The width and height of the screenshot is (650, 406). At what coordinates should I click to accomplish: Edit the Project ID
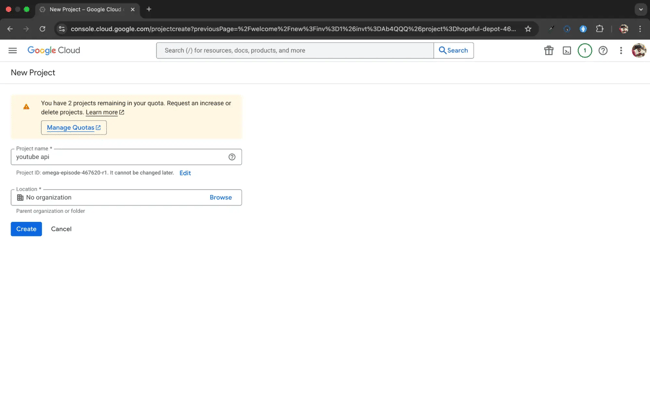coord(185,173)
